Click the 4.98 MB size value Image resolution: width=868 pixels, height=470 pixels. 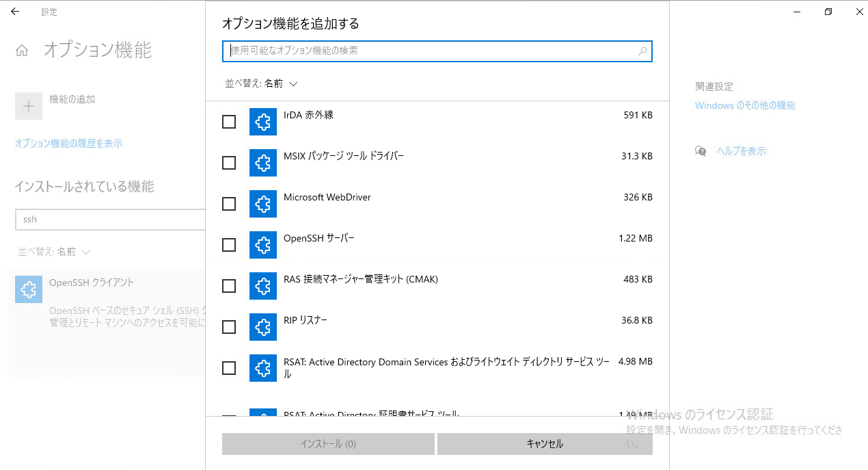636,361
